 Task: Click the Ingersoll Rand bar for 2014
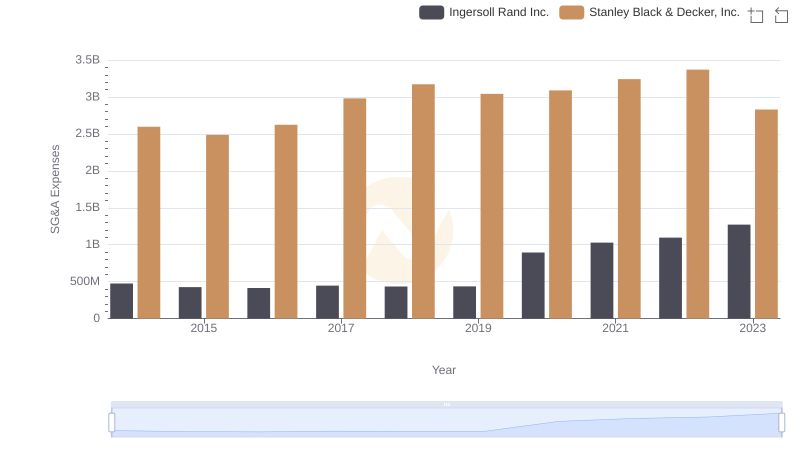[121, 301]
